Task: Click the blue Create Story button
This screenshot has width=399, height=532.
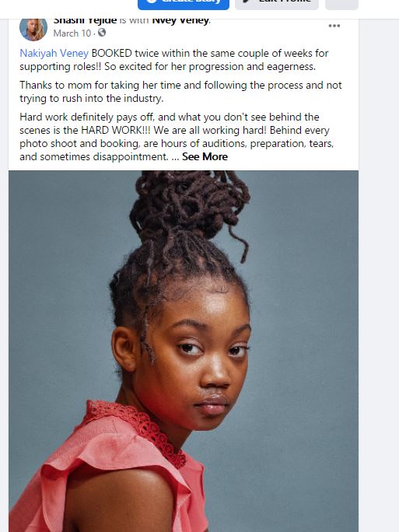Action: click(x=184, y=4)
